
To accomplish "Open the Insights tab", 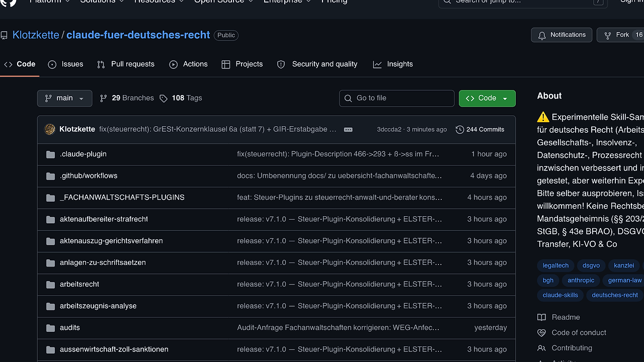I will click(393, 64).
